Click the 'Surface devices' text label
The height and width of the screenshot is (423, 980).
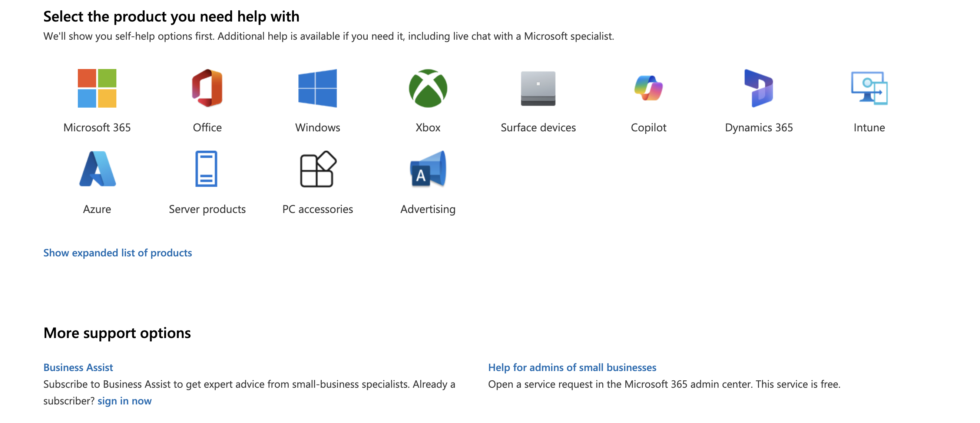tap(538, 128)
